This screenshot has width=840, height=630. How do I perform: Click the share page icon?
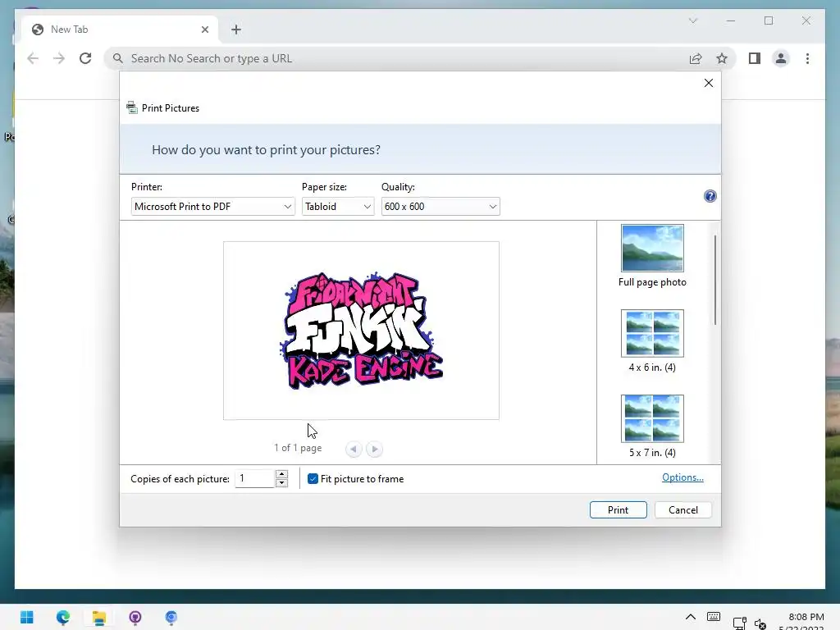(696, 58)
